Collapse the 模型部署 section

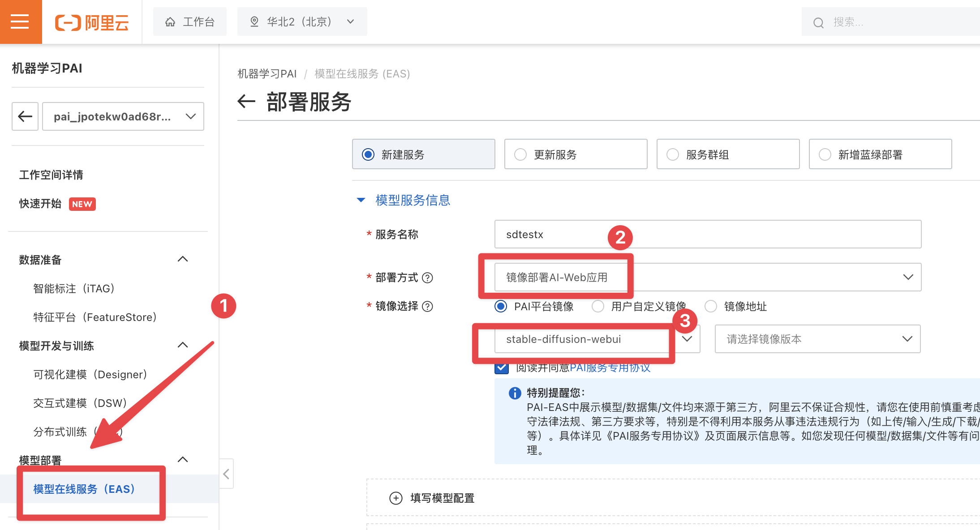pyautogui.click(x=183, y=460)
